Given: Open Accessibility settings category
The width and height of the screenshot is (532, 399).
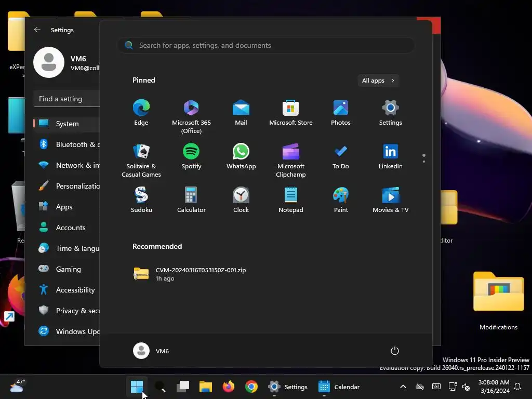Looking at the screenshot, I should (x=66, y=290).
